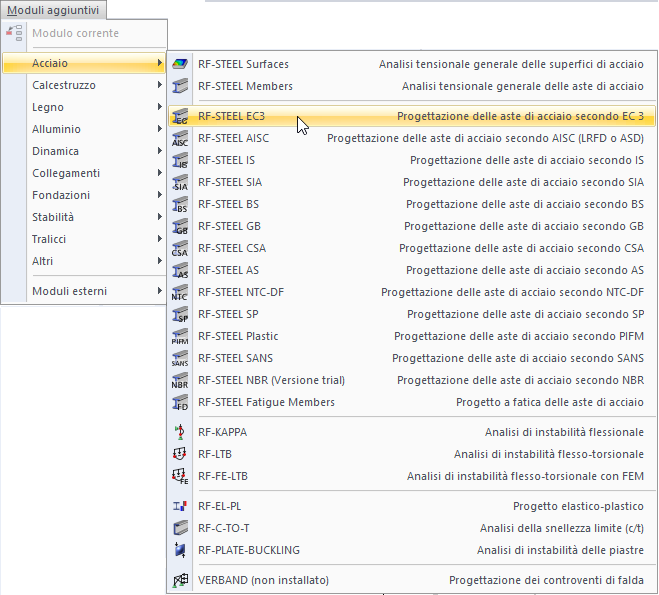
Task: Expand the Acciaio submenu arrow
Action: tap(159, 63)
